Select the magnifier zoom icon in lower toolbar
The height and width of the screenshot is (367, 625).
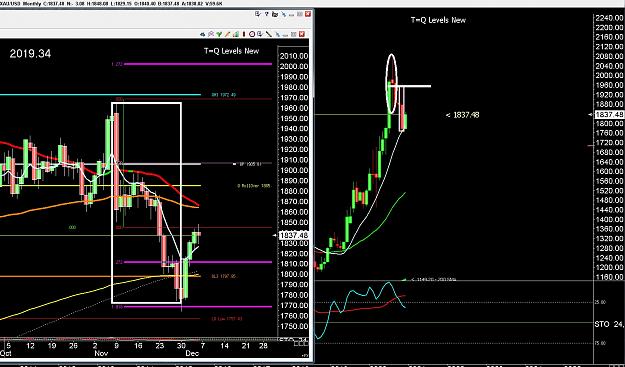(x=211, y=34)
